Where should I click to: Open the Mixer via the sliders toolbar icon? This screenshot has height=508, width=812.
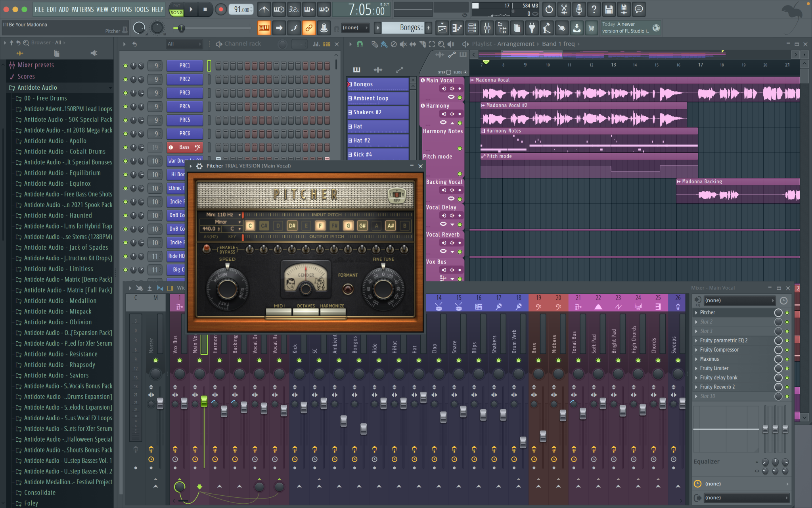pyautogui.click(x=487, y=28)
